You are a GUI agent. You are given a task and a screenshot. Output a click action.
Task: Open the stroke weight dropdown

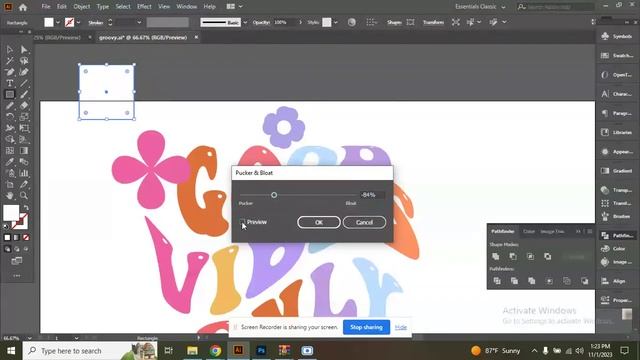[x=139, y=22]
